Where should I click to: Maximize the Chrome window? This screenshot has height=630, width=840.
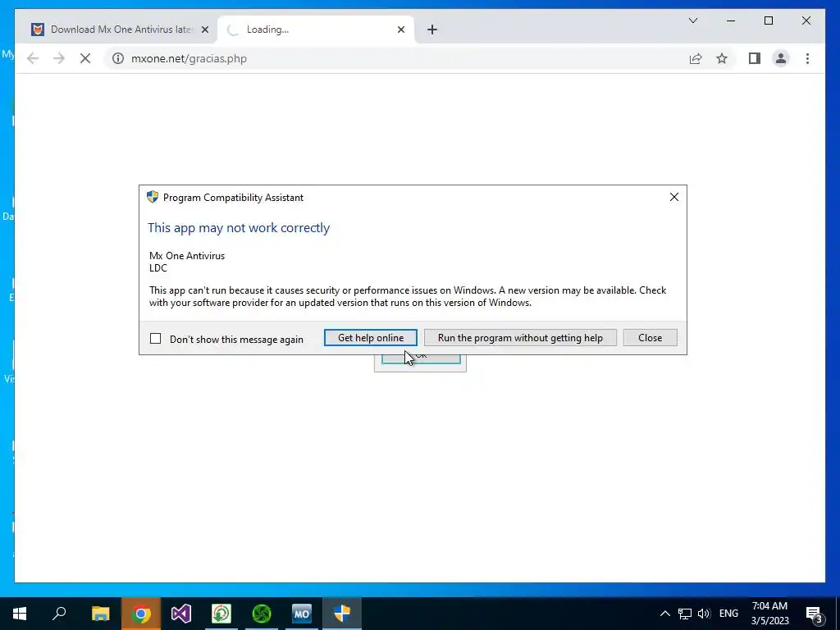[x=768, y=21]
